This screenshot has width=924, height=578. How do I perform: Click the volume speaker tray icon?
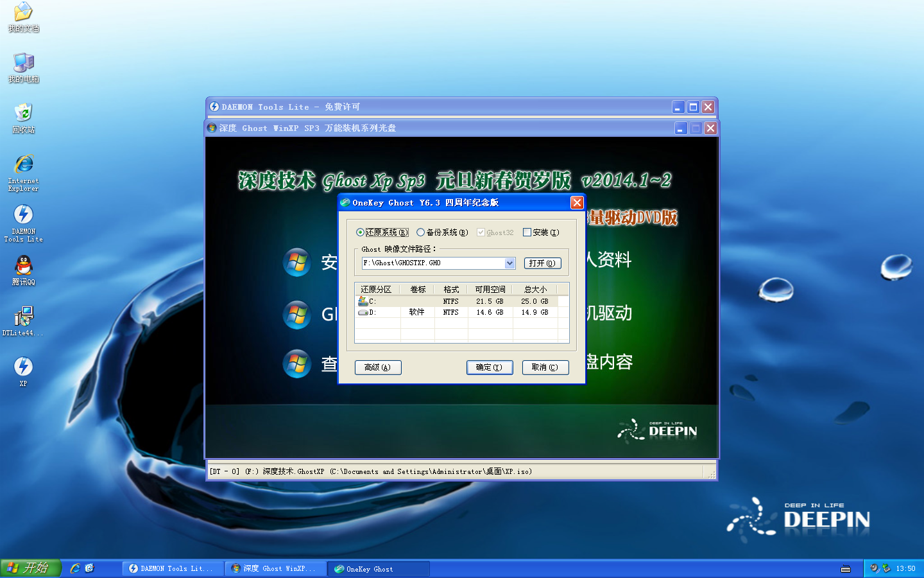pos(874,568)
